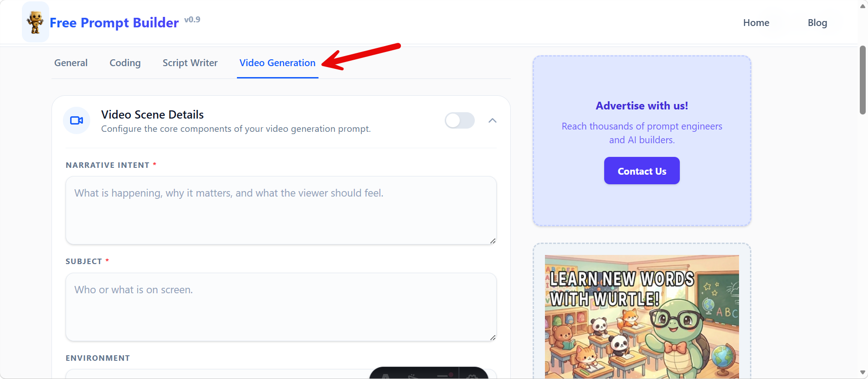Navigate to the Blog page
The height and width of the screenshot is (379, 868).
click(817, 22)
